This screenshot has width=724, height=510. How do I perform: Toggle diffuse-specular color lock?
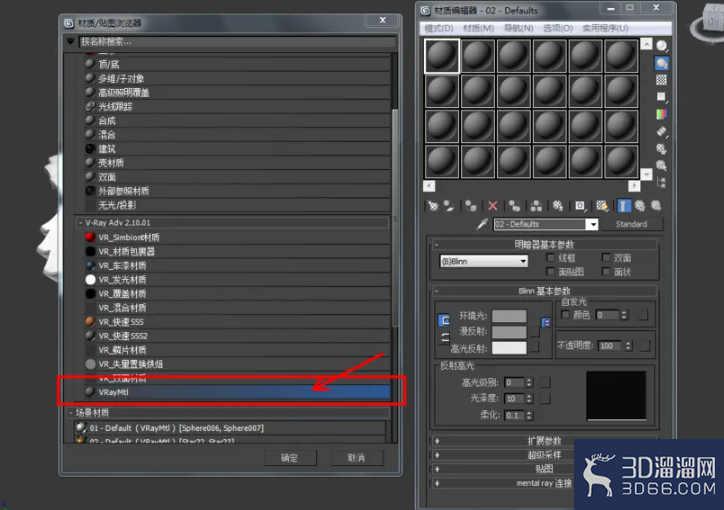pos(444,338)
